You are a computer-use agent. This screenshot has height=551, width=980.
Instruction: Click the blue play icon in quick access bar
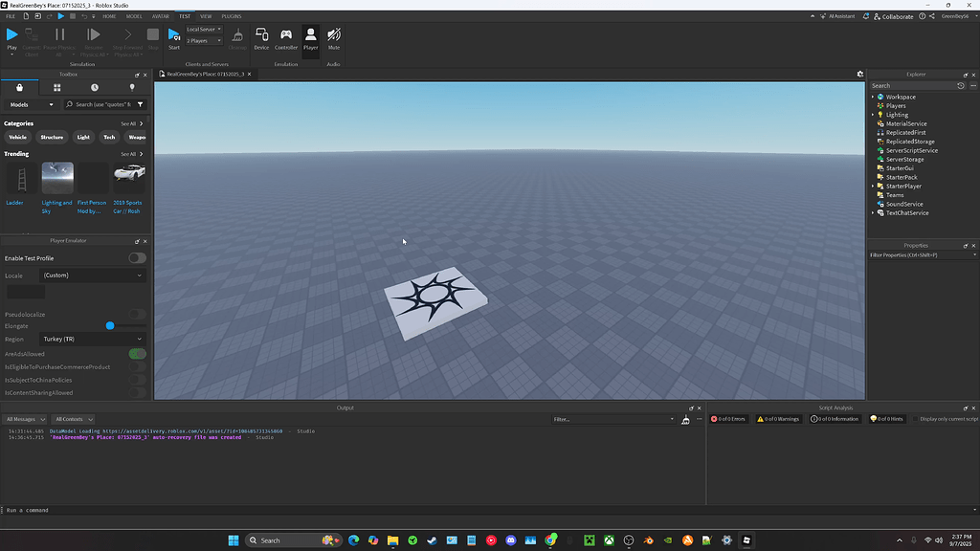click(x=60, y=16)
